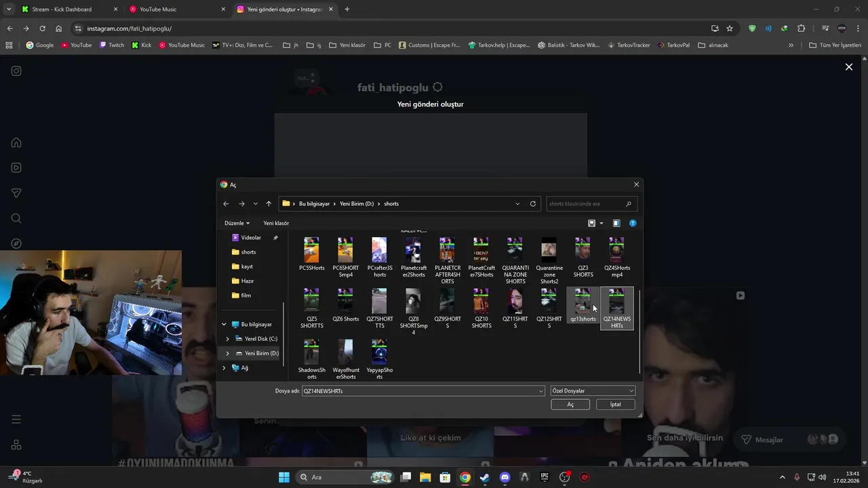Open Discord from the taskbar
This screenshot has width=868, height=488.
point(505,477)
